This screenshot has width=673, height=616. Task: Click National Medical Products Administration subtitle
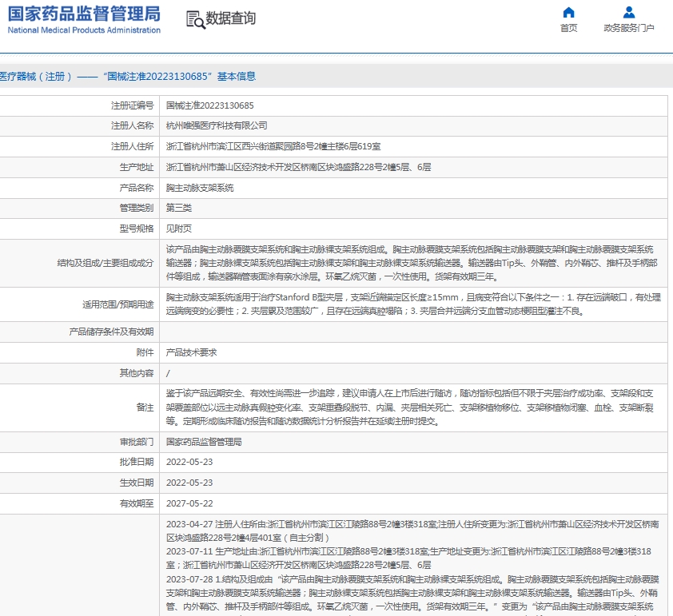pyautogui.click(x=84, y=30)
